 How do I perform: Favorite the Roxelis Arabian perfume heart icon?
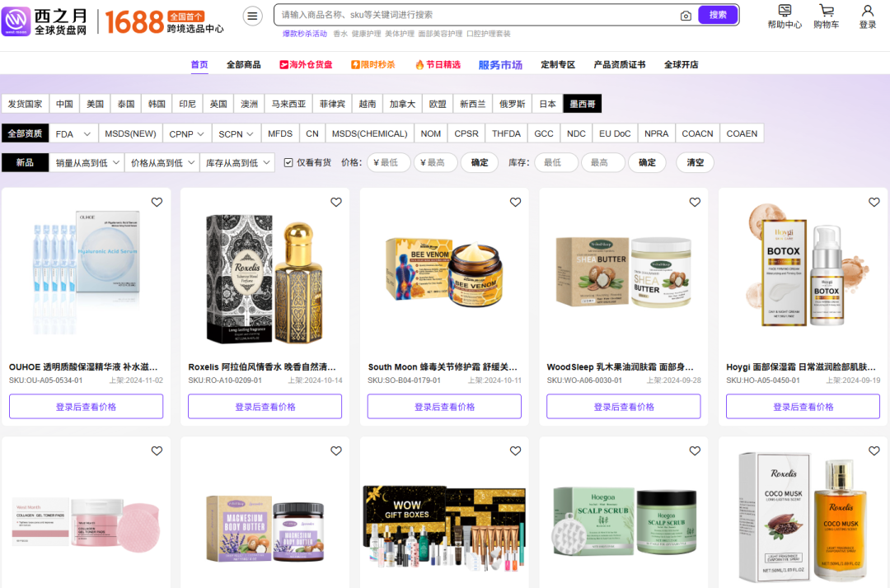(x=336, y=202)
